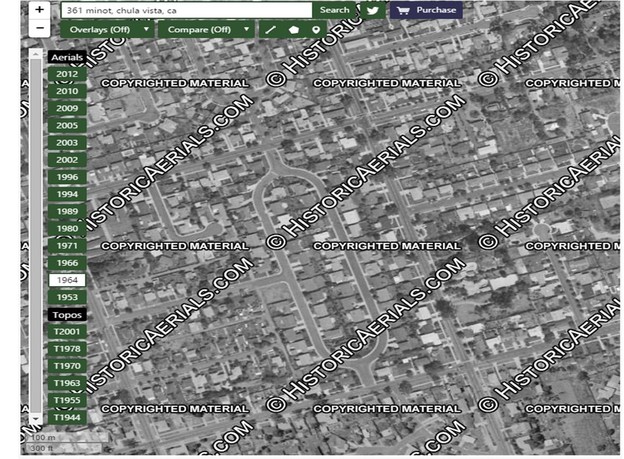Select the T1944 topo map
The width and height of the screenshot is (624, 459).
(67, 417)
